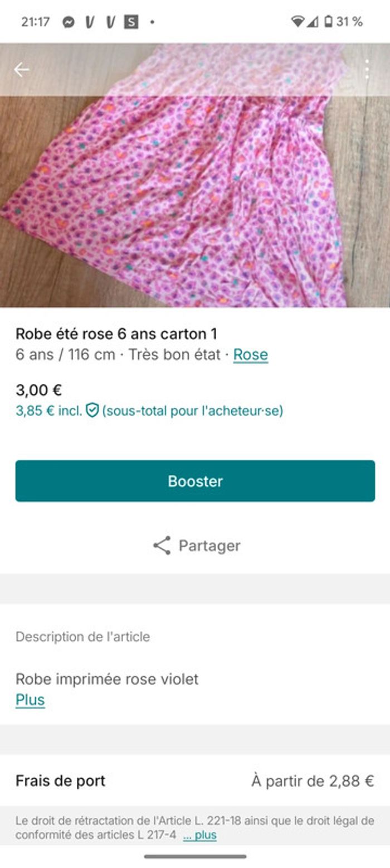Open the Frais de port shipping details

61,780
